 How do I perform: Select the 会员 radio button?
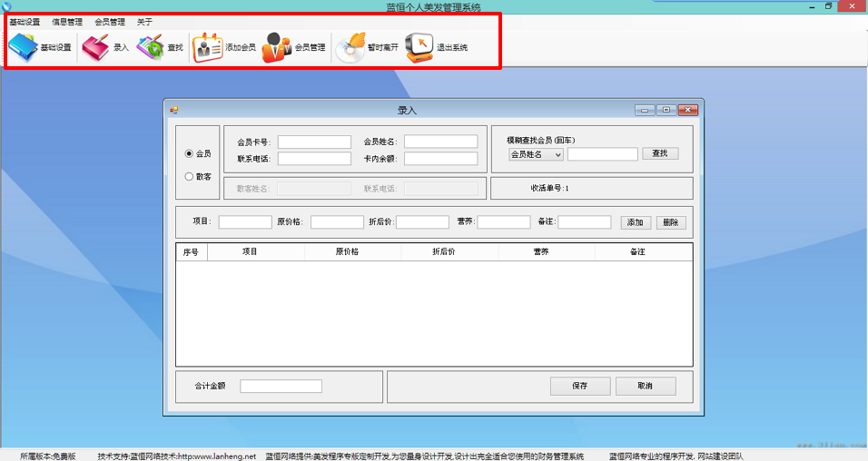pos(189,153)
